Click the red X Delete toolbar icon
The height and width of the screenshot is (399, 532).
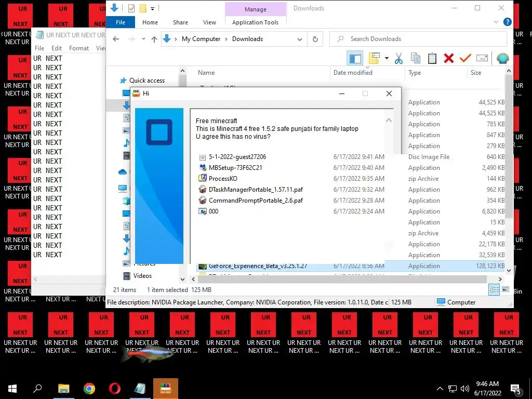tap(448, 58)
